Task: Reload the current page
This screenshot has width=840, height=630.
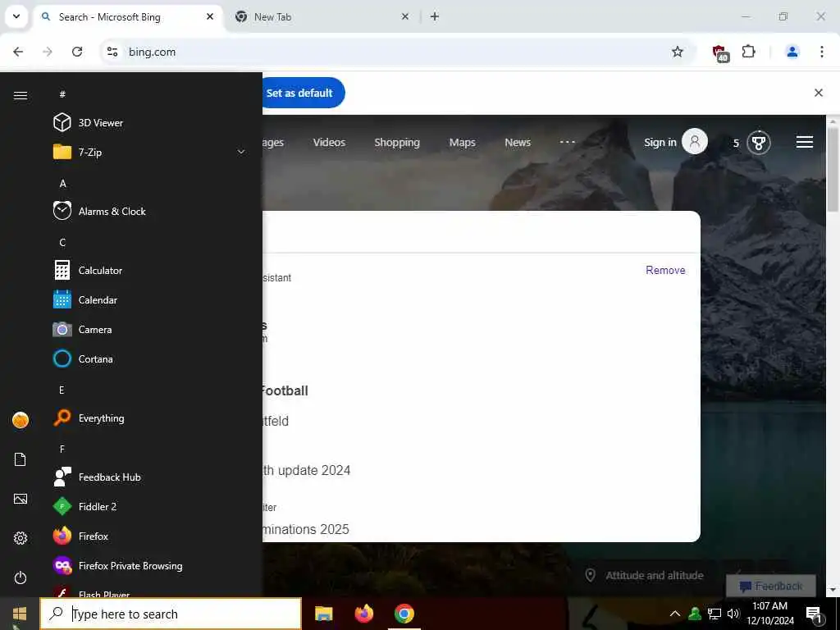Action: pos(77,52)
